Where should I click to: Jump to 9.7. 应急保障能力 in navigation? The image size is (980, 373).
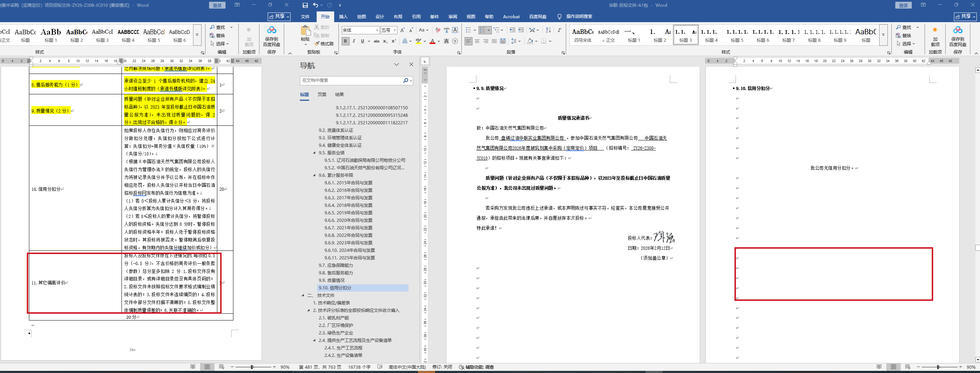coord(336,265)
